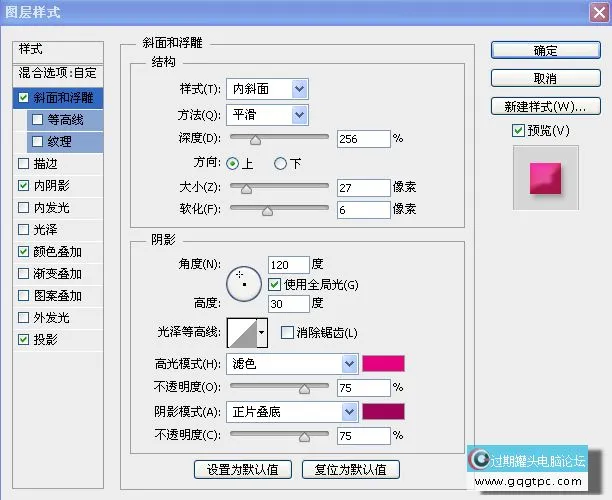This screenshot has height=500, width=612.
Task: Click the 深度 depth slider handle
Action: 255,140
